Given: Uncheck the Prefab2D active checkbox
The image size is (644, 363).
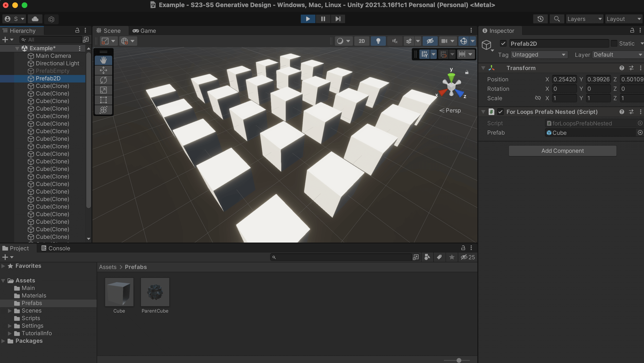Looking at the screenshot, I should click(x=503, y=44).
